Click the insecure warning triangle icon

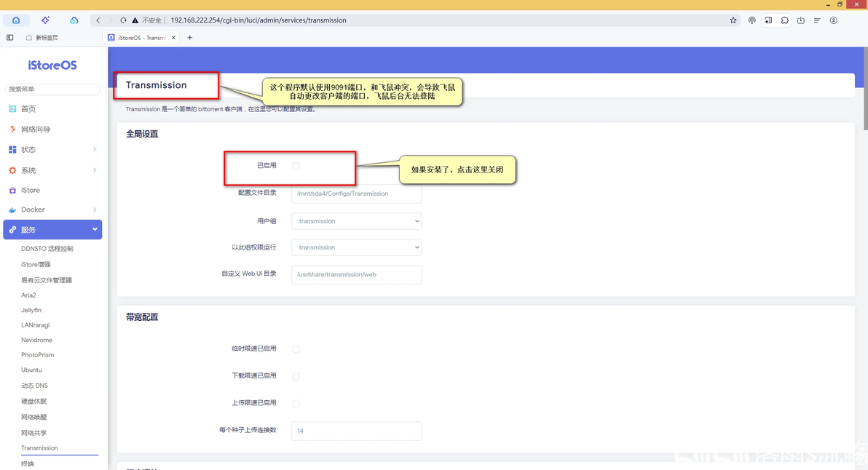135,20
